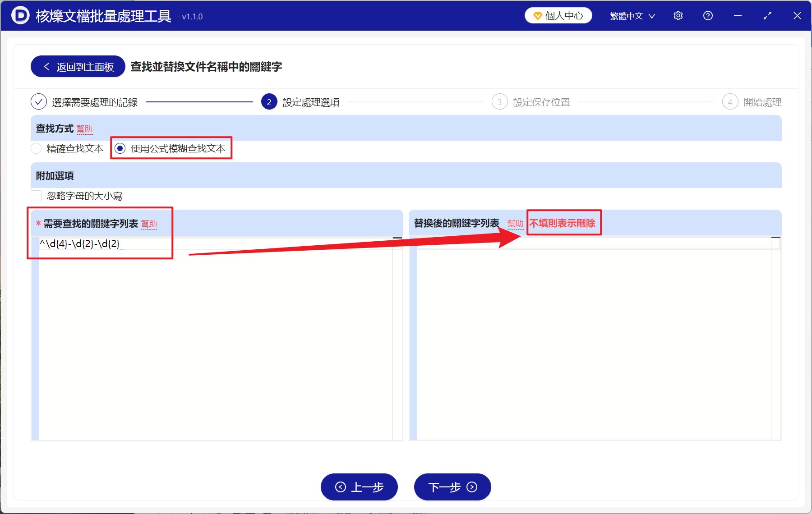Select 精確查找文本 radio option
812x514 pixels.
(x=68, y=148)
